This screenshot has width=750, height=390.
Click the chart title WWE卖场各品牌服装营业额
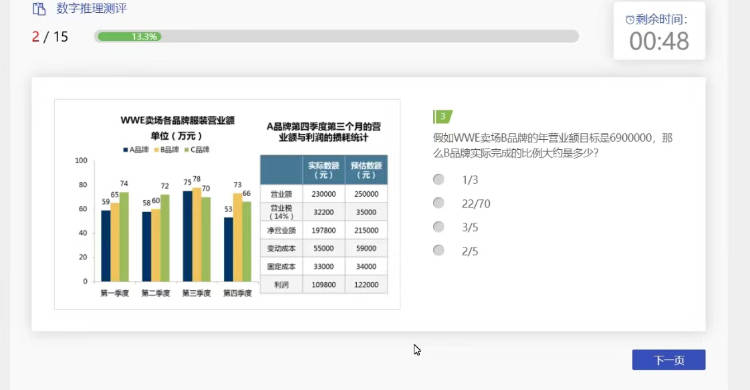click(177, 120)
